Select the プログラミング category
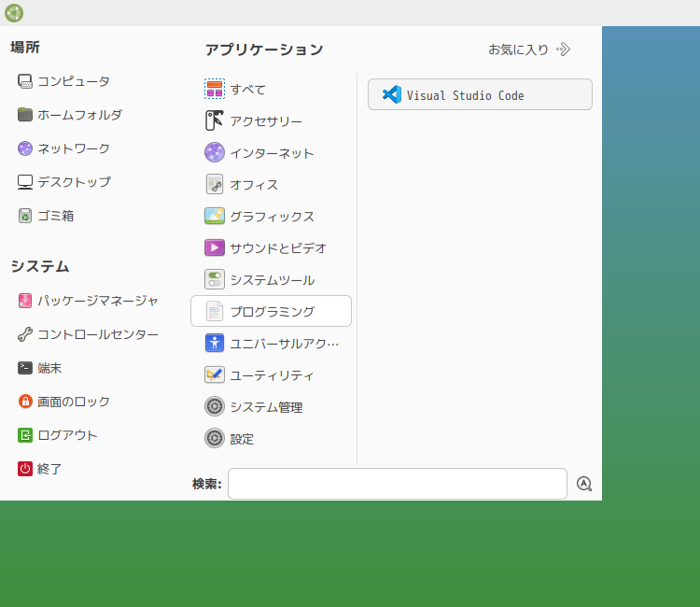Image resolution: width=700 pixels, height=607 pixels. 271,311
